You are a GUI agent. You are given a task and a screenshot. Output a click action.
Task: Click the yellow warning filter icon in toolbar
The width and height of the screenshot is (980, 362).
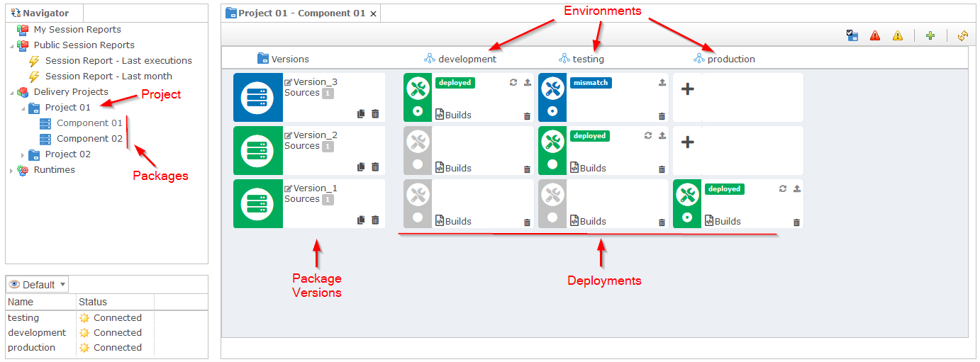(898, 35)
